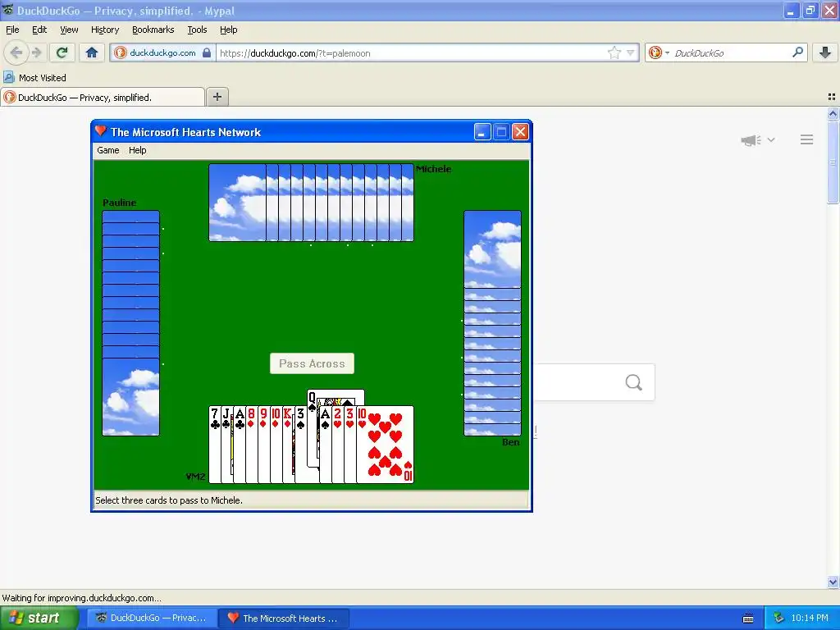Open the browser Home page button

(x=92, y=52)
